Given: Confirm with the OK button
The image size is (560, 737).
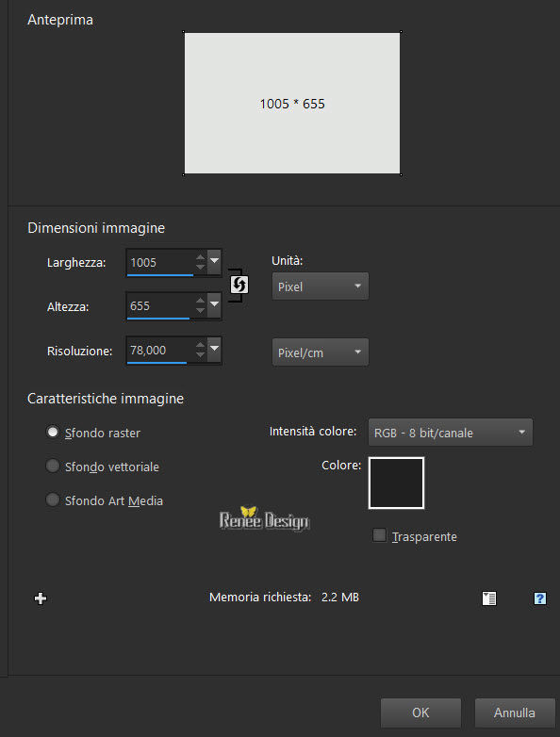Looking at the screenshot, I should pyautogui.click(x=420, y=712).
